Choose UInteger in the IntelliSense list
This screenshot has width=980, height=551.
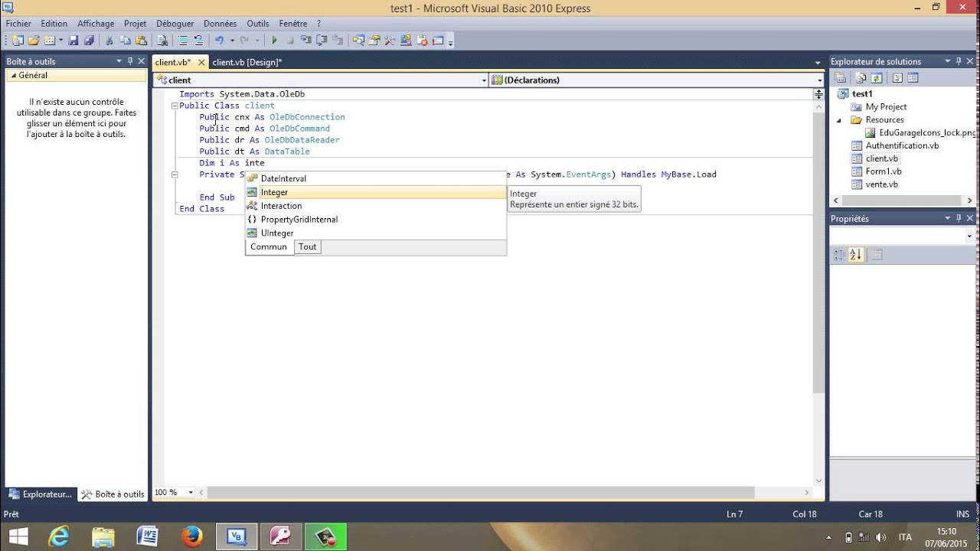[375, 233]
